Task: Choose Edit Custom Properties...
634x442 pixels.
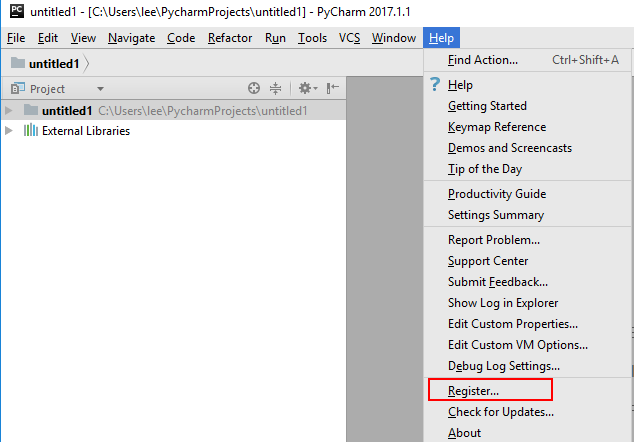Action: [528, 324]
